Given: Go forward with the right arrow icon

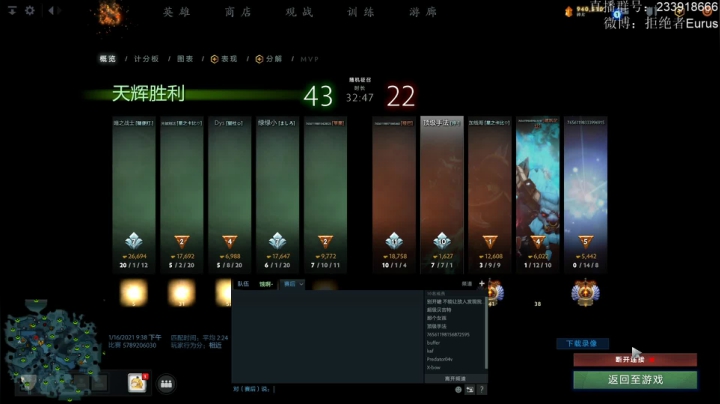Looking at the screenshot, I should click(60, 10).
